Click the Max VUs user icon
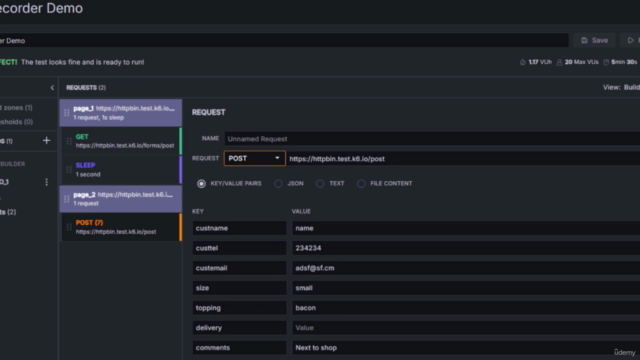Viewport: 640px width, 360px height. click(x=560, y=62)
